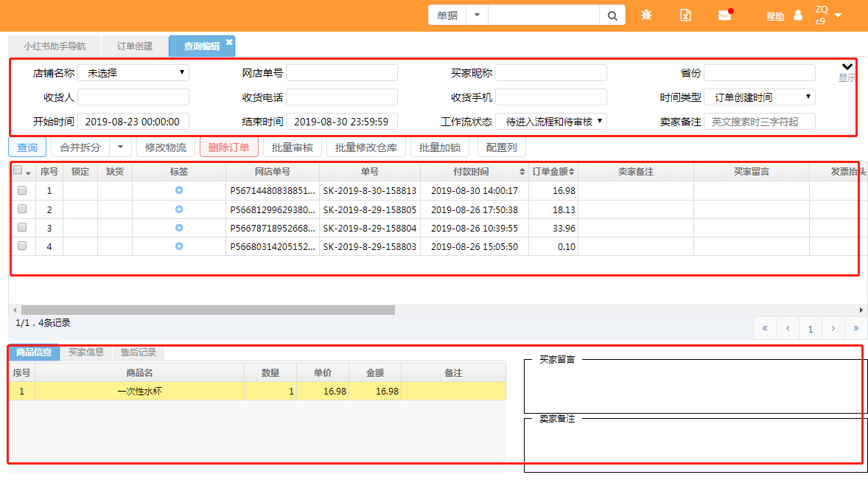Open the 店铺名称 dropdown
Screen dimensions: 868x483
tap(133, 73)
